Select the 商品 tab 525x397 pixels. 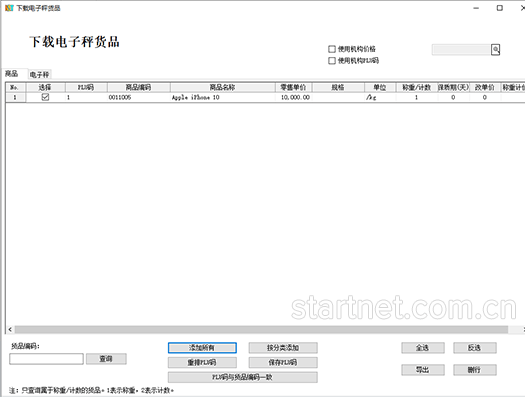coord(11,73)
